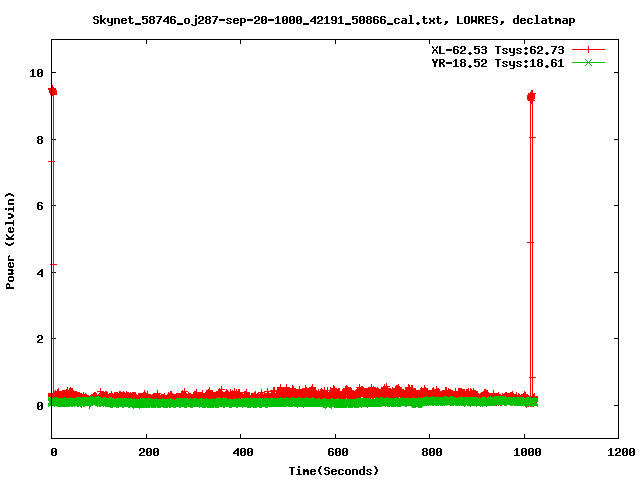
Task: Click the x-axis tick label 400
Action: click(x=243, y=452)
